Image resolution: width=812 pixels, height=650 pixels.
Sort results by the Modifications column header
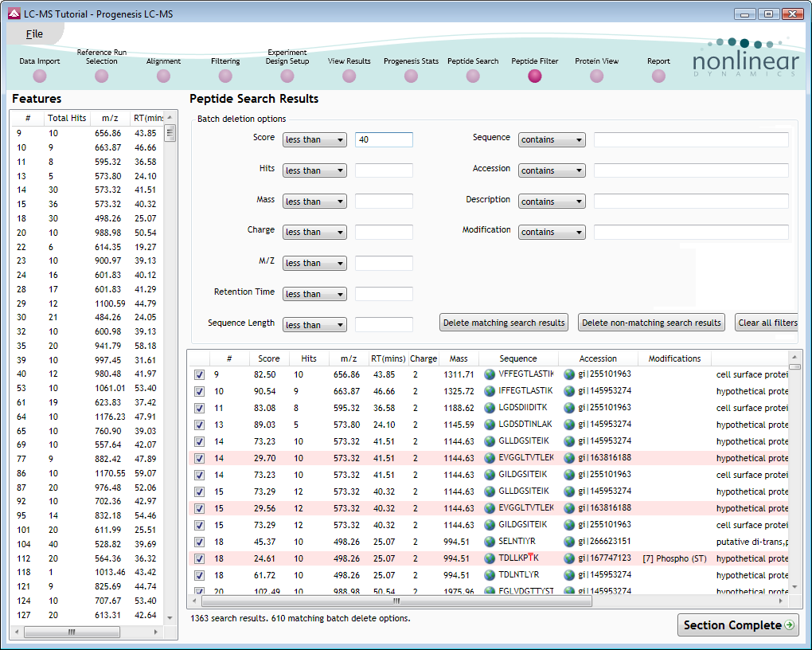tap(674, 358)
